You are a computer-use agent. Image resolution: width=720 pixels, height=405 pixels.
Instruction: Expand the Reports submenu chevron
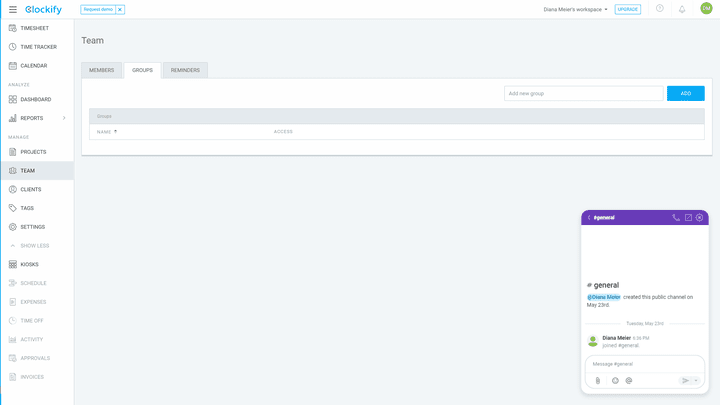pos(64,118)
